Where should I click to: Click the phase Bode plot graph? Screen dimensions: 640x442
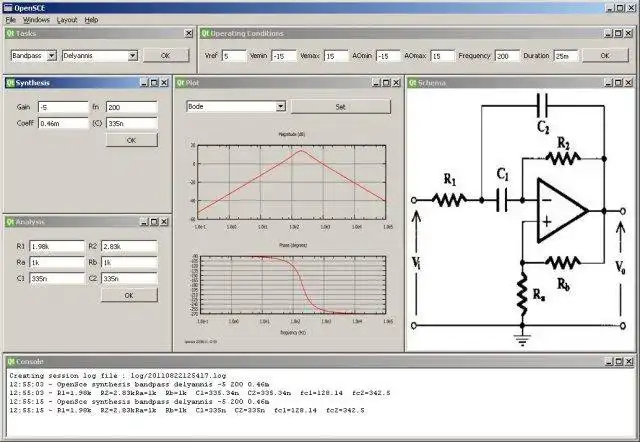click(293, 285)
